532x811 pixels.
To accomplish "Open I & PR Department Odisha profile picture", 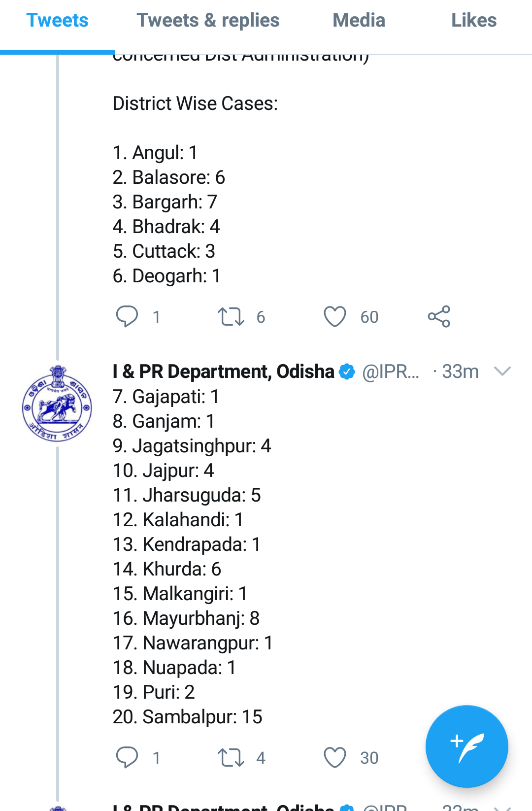I will (57, 403).
